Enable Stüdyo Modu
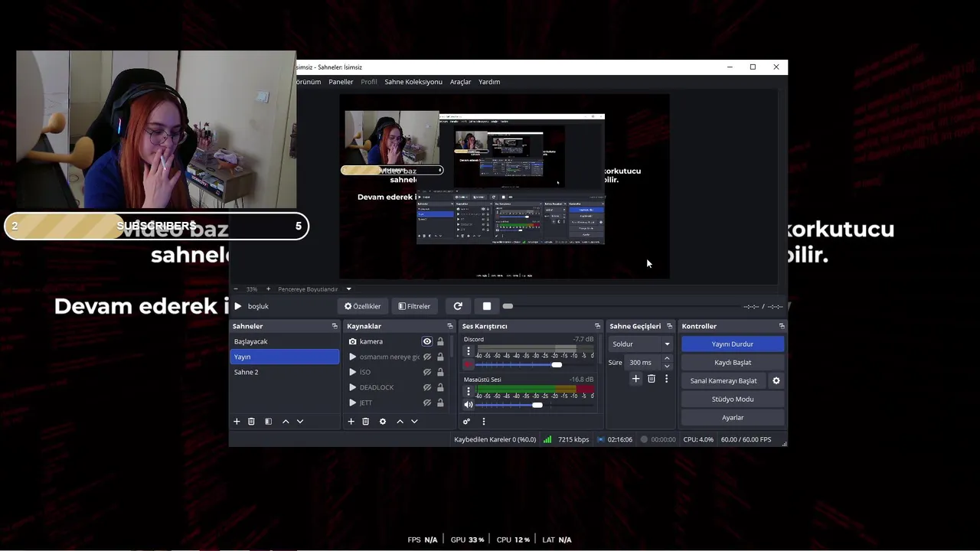980x551 pixels. pyautogui.click(x=733, y=399)
